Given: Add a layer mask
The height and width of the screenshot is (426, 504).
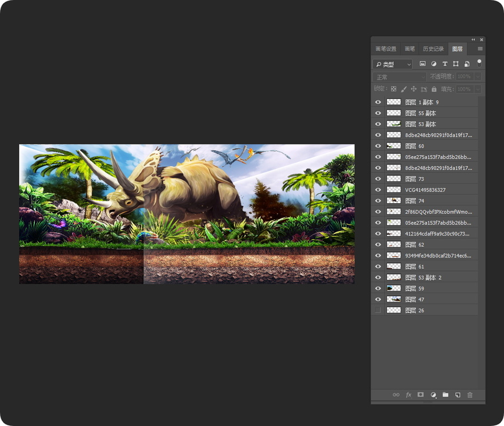Looking at the screenshot, I should [x=421, y=395].
